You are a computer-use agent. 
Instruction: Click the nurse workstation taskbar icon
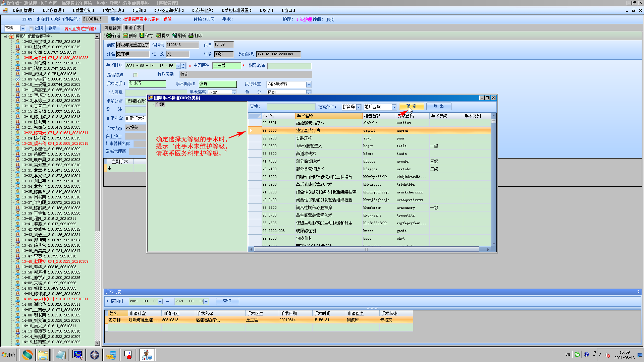147,355
